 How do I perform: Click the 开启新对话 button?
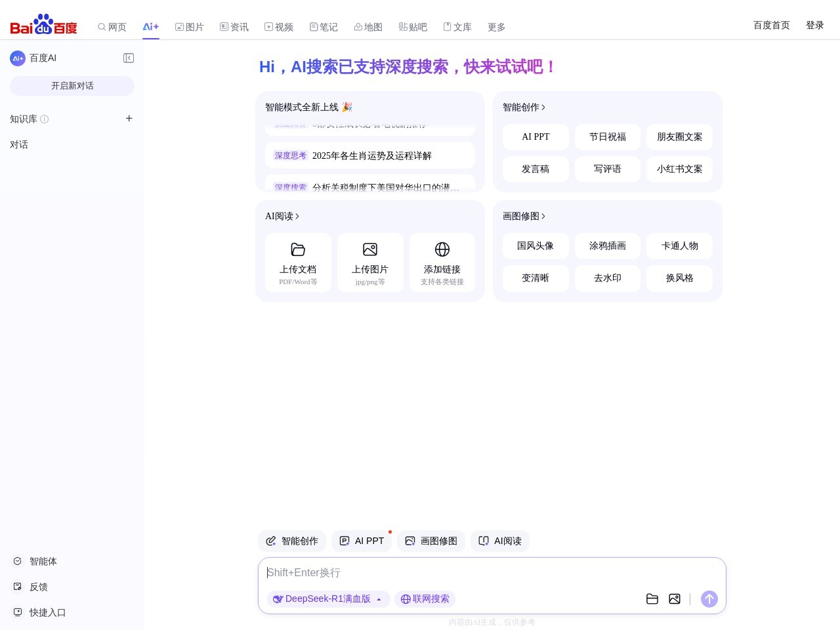click(72, 86)
